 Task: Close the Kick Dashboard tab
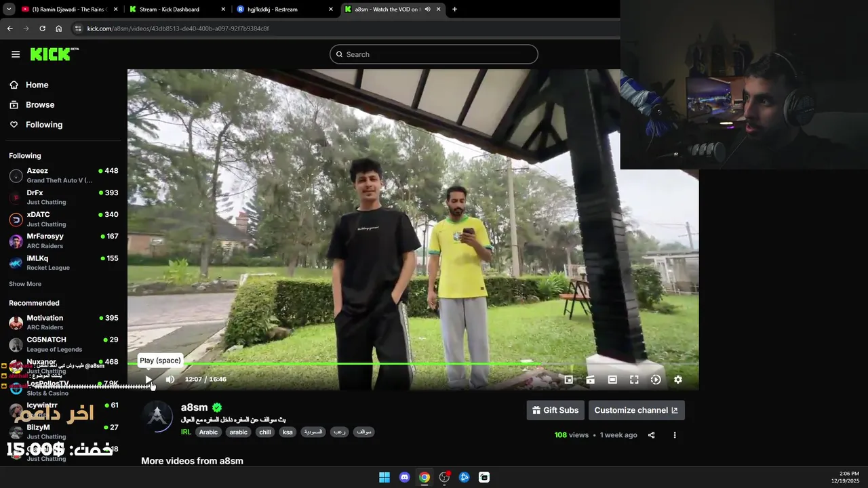click(x=223, y=9)
